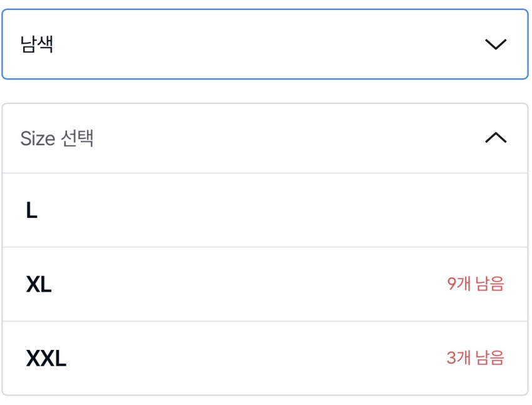
Task: Tap the bold XXL label
Action: click(46, 359)
